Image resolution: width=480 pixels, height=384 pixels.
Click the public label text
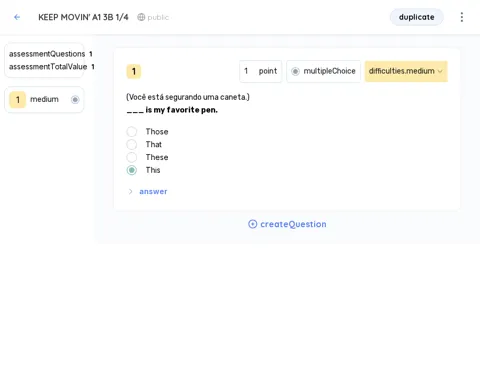click(158, 17)
